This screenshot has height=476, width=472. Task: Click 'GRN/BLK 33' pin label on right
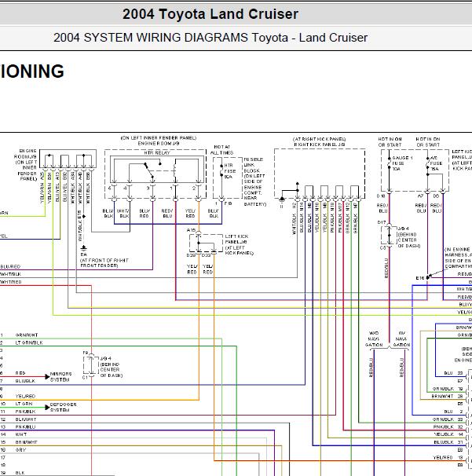point(448,419)
